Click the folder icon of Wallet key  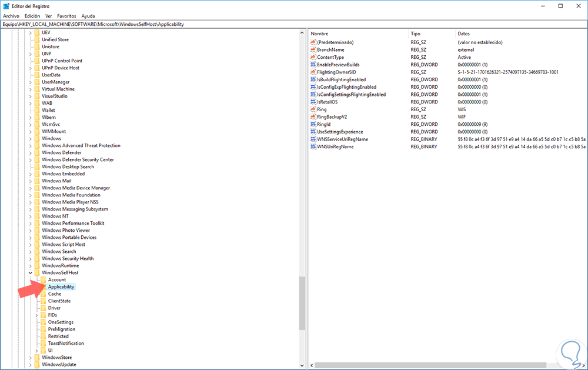coord(36,110)
